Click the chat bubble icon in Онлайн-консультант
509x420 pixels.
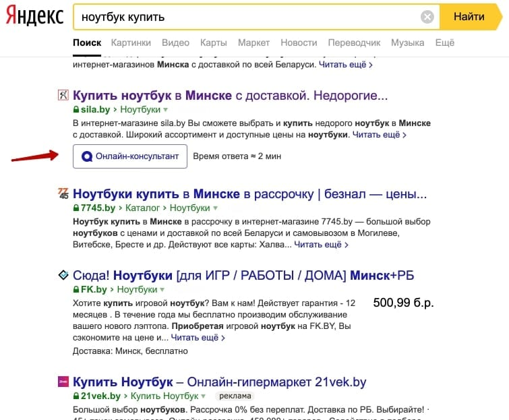(x=87, y=156)
